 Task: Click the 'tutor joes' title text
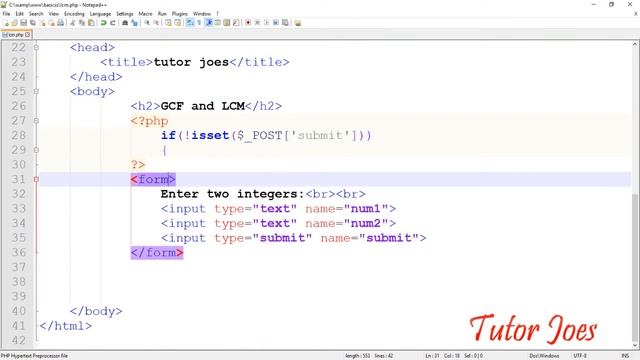pos(191,62)
